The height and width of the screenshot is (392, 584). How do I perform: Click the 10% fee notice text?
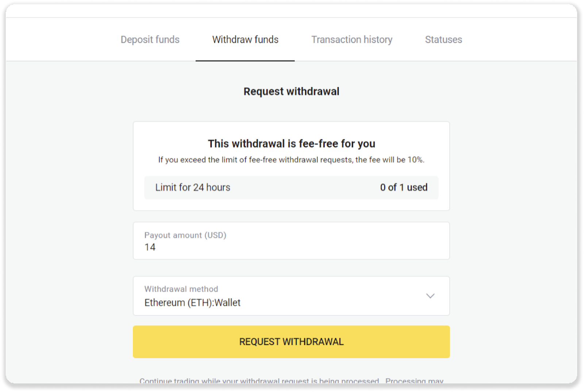point(291,160)
